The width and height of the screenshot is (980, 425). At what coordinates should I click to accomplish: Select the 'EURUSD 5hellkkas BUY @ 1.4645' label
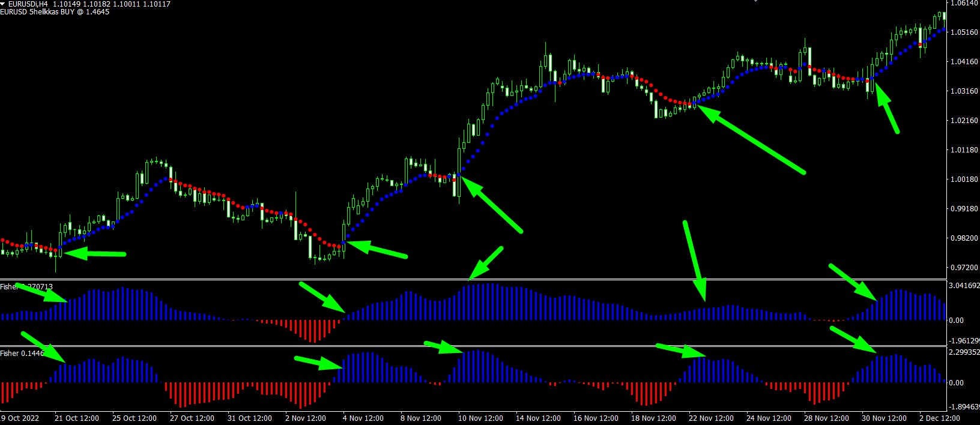[x=55, y=12]
